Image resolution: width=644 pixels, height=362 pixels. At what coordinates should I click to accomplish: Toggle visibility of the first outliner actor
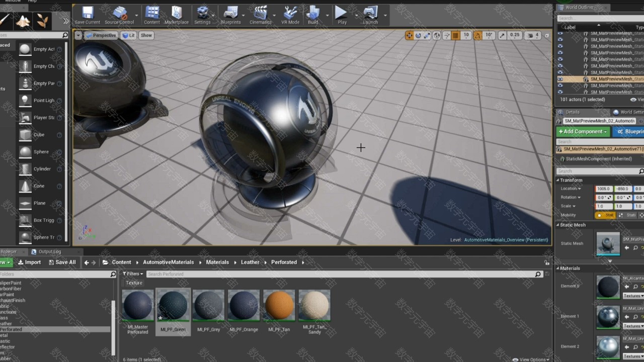[560, 33]
